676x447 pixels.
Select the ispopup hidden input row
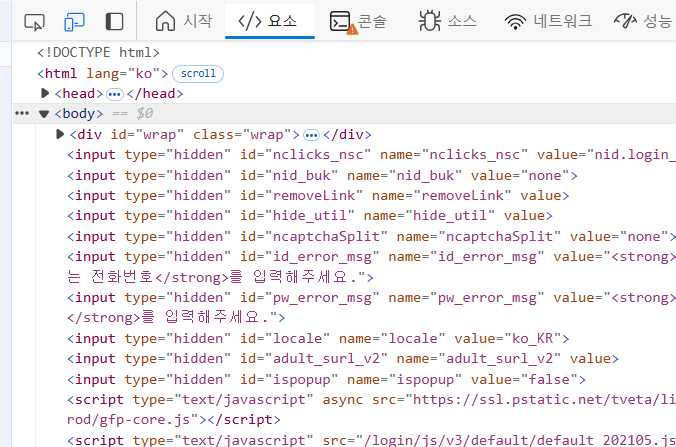click(x=326, y=379)
